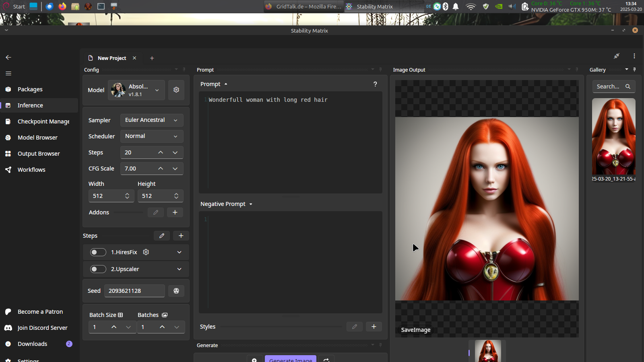Image resolution: width=644 pixels, height=362 pixels.
Task: Click Join Discord Server link
Action: tap(42, 328)
